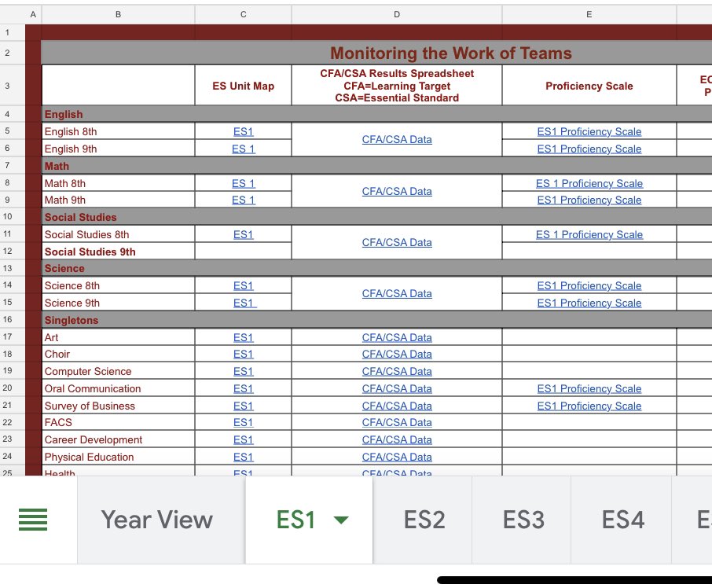Switch to the ES2 sheet tab
The width and height of the screenshot is (712, 588).
point(424,520)
